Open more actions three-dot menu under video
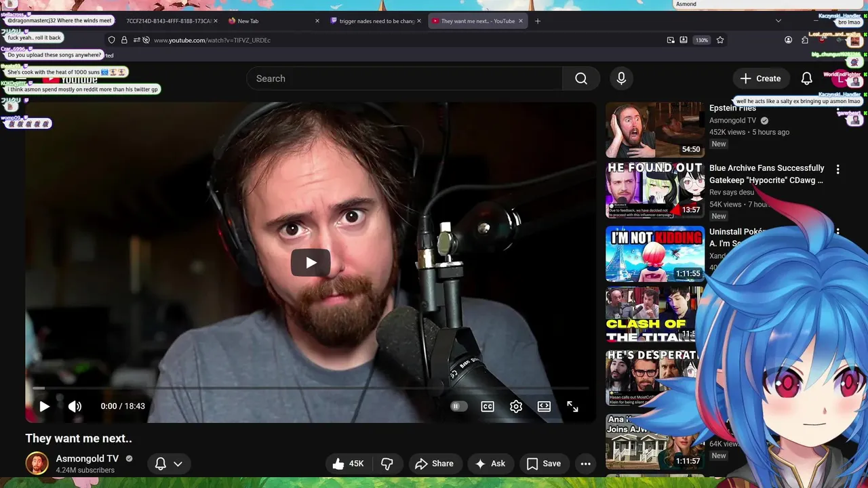The image size is (868, 488). pos(586,464)
